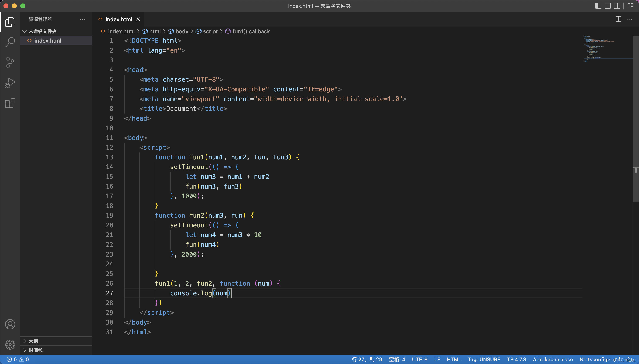The width and height of the screenshot is (639, 364).
Task: Open errors and warnings status indicator
Action: 18,360
